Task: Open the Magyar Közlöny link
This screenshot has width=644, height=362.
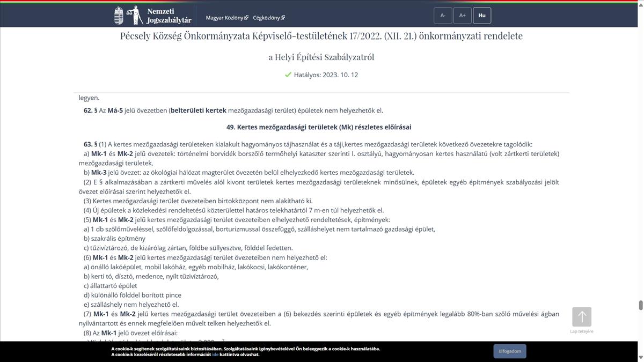Action: (x=224, y=18)
